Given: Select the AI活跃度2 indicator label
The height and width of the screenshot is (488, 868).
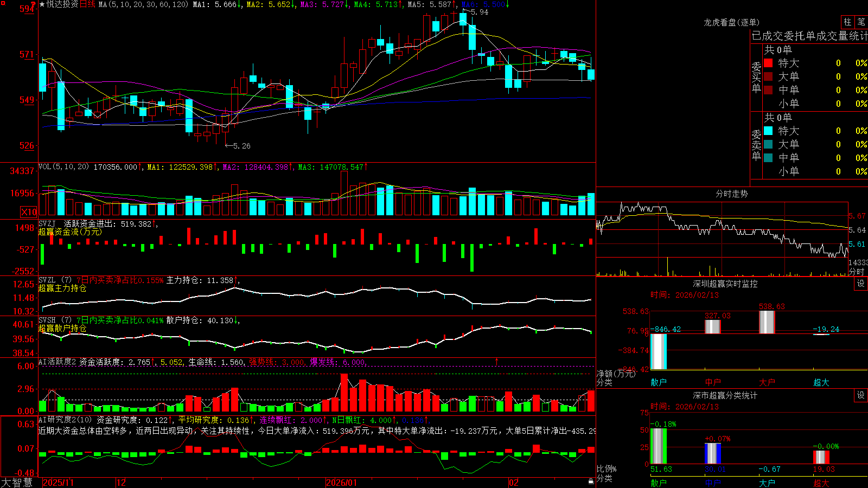Looking at the screenshot, I should 58,362.
